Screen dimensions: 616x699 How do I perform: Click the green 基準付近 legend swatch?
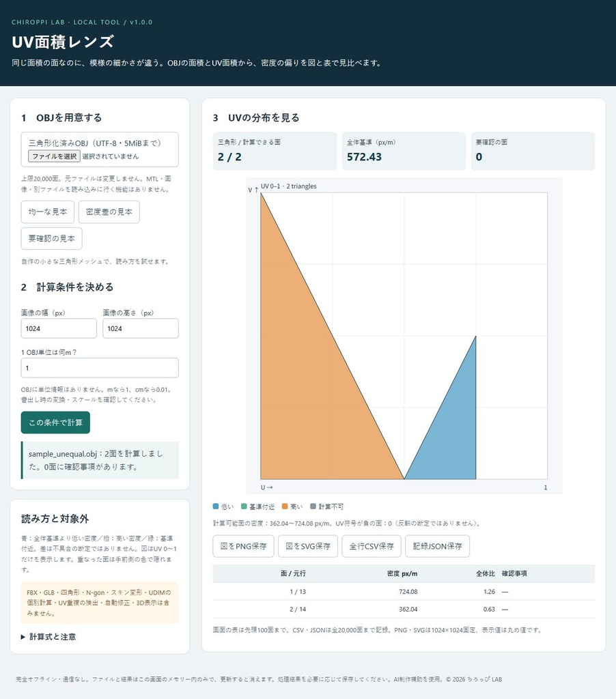pyautogui.click(x=244, y=507)
